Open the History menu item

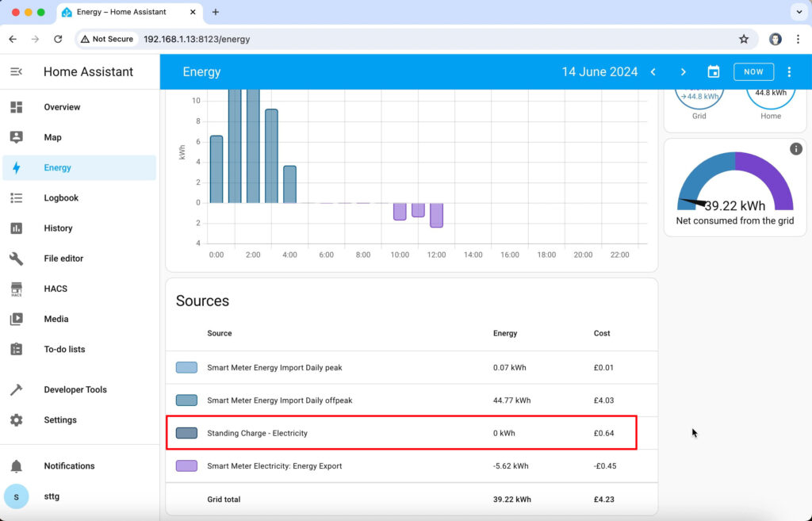[x=79, y=228]
